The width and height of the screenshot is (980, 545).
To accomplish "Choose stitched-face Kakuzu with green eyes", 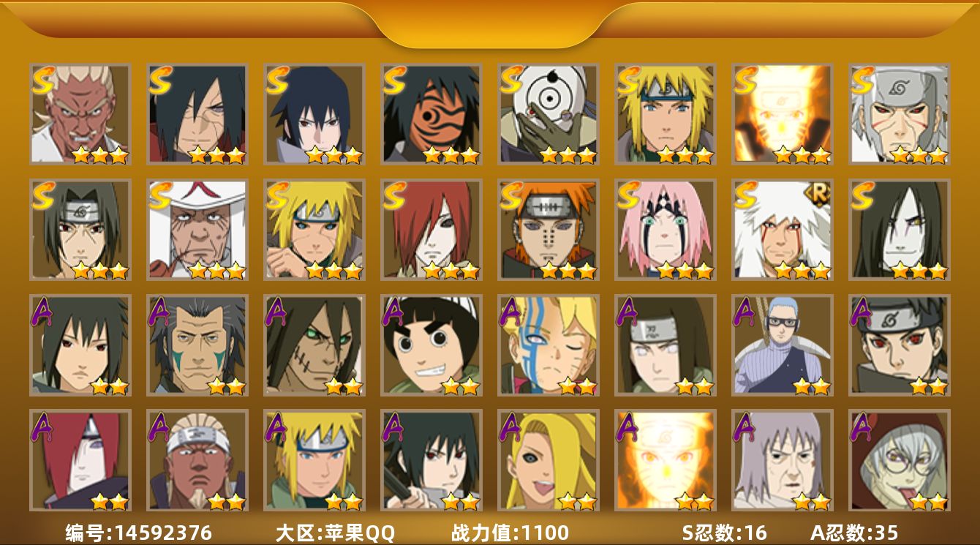I will 314,345.
